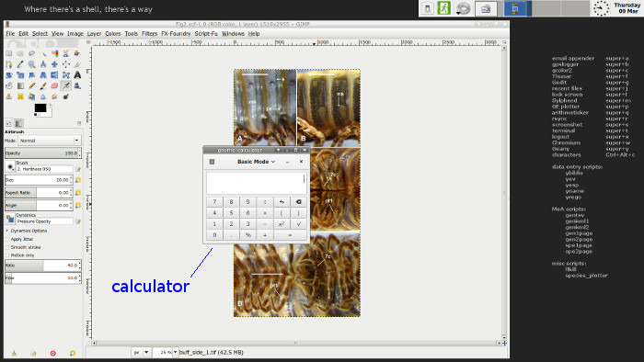Screen dimensions: 644x362
Task: Open the Filters menu
Action: click(x=149, y=34)
